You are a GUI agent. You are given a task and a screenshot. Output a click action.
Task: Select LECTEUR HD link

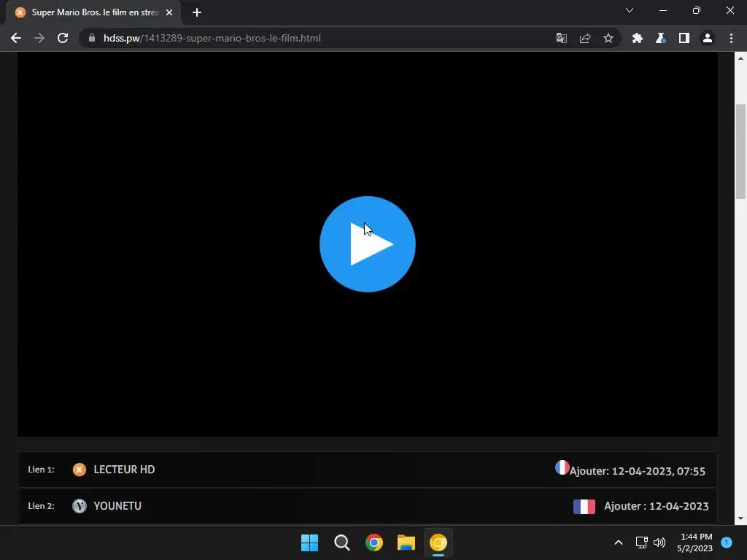124,470
